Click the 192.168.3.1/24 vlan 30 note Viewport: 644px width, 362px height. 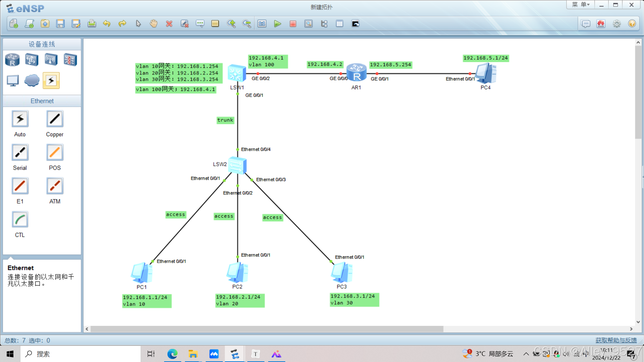tap(354, 299)
